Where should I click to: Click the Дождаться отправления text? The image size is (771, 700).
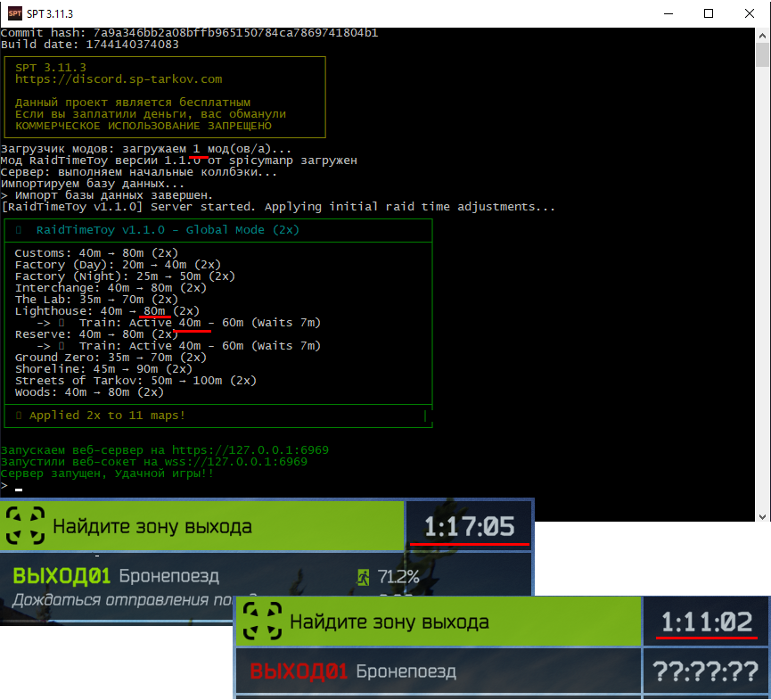123,600
